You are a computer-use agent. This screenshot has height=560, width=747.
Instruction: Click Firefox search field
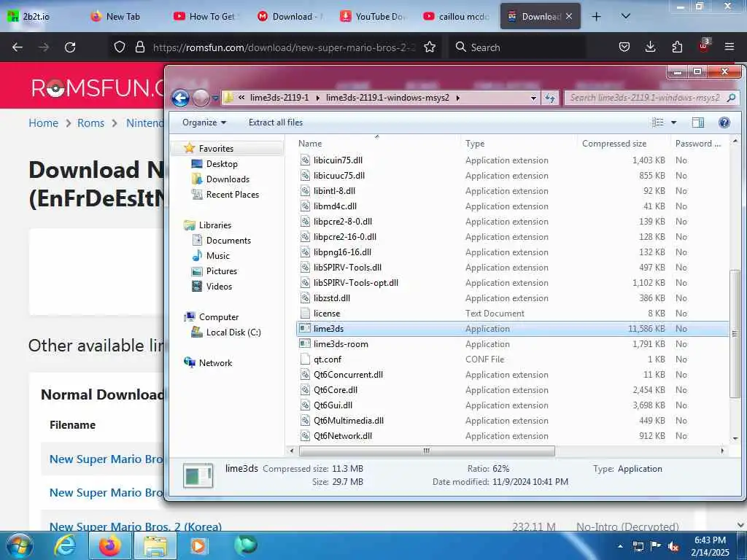click(x=518, y=47)
